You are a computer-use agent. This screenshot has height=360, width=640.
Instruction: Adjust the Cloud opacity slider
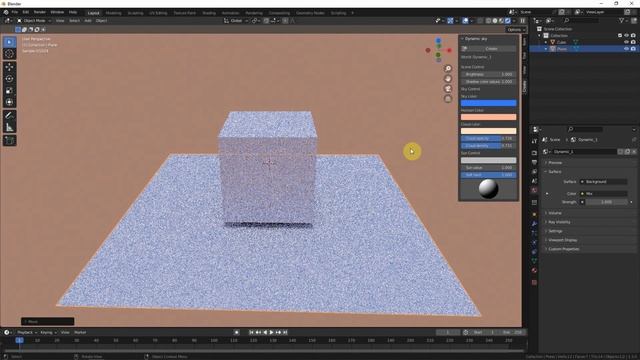(489, 138)
